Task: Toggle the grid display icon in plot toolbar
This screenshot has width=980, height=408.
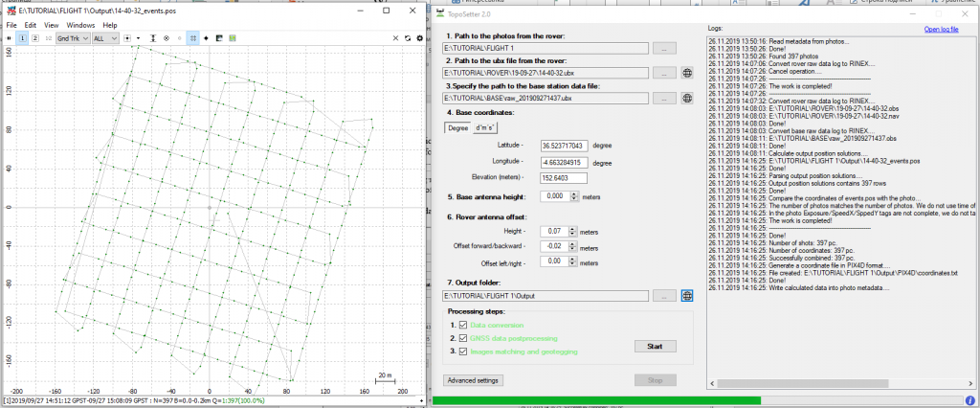Action: [x=194, y=37]
